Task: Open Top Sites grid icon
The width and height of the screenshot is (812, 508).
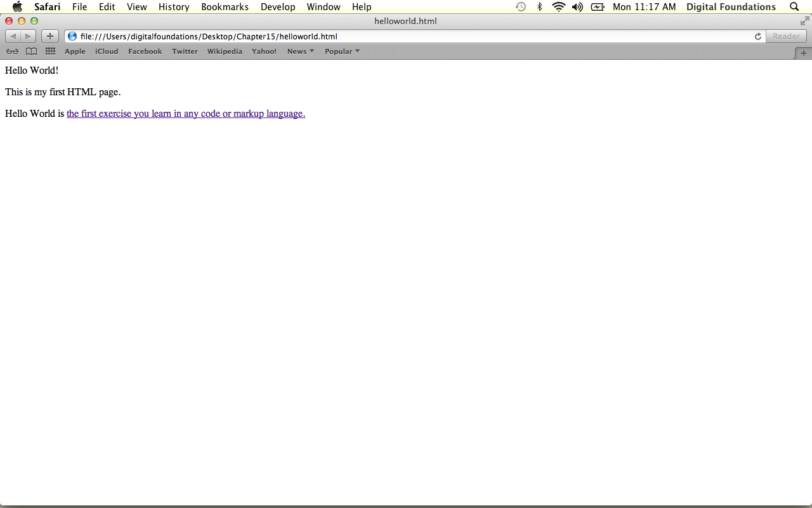Action: click(50, 51)
